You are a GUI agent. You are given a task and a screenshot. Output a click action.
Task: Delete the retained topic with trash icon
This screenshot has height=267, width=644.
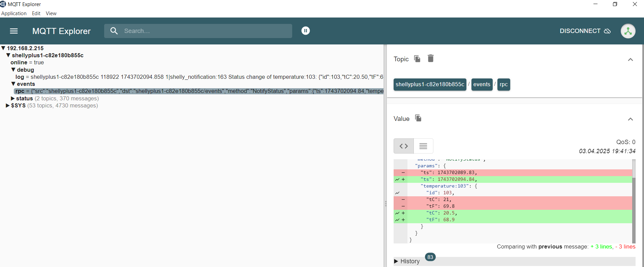click(x=431, y=58)
